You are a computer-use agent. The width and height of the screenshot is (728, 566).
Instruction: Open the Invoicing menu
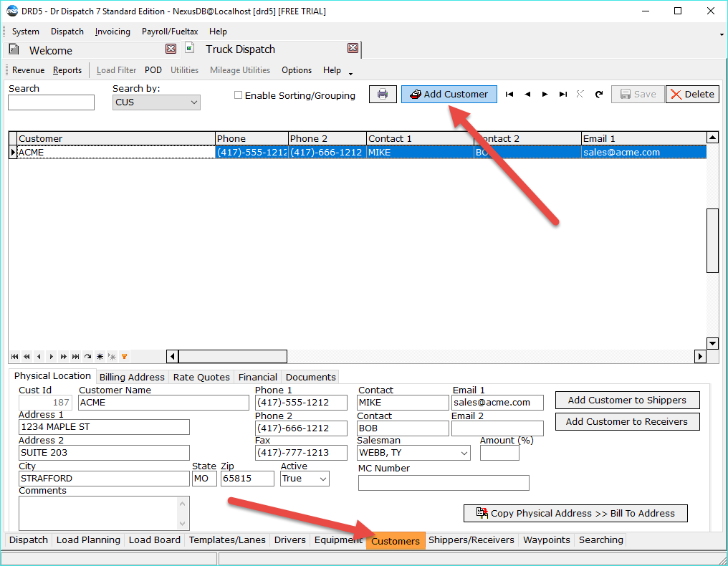[x=112, y=32]
